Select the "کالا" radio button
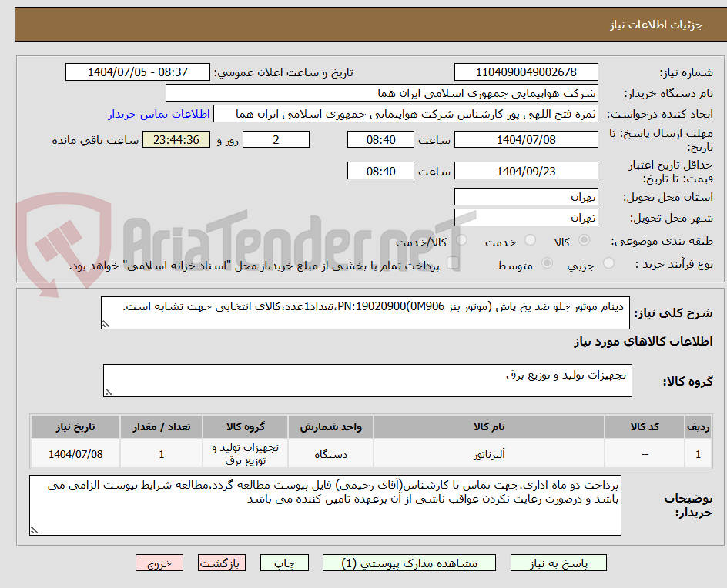 585,240
